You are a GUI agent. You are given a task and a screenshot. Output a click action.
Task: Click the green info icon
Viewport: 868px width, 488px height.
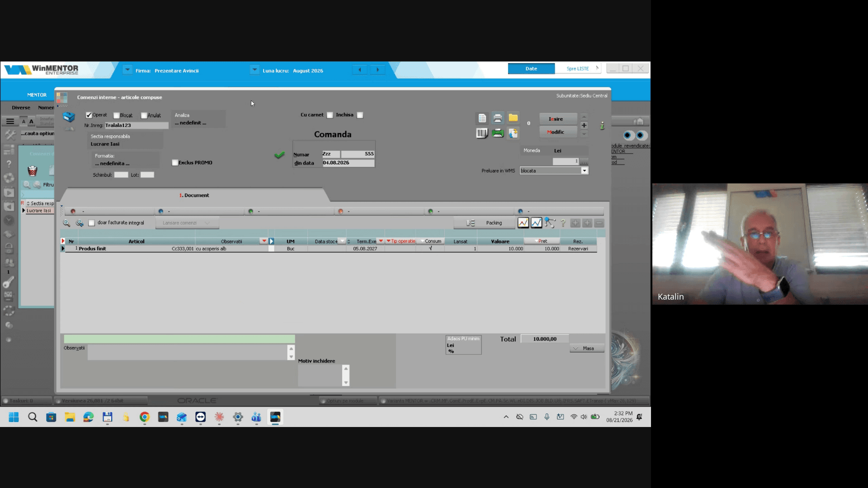(602, 126)
